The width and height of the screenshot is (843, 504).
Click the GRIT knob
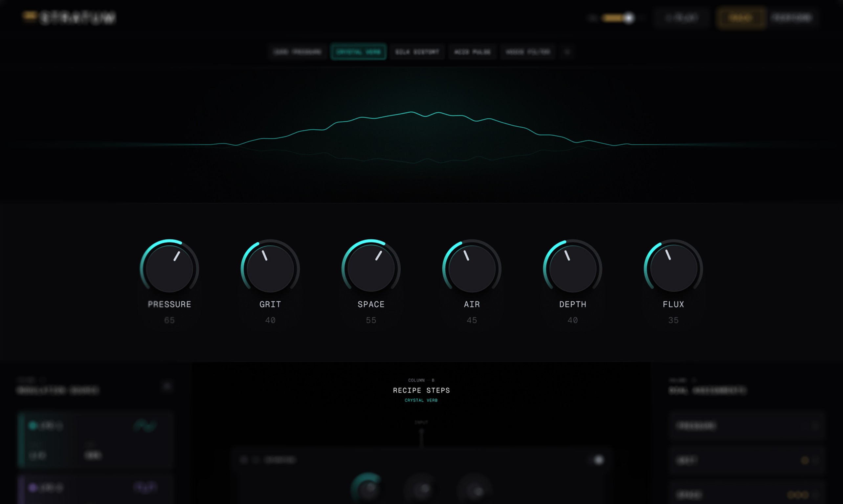coord(270,269)
